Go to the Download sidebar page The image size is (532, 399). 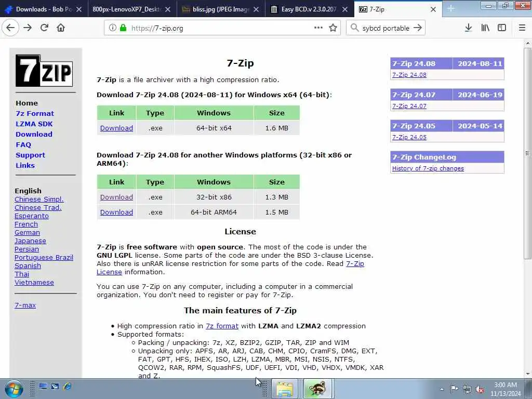[34, 134]
